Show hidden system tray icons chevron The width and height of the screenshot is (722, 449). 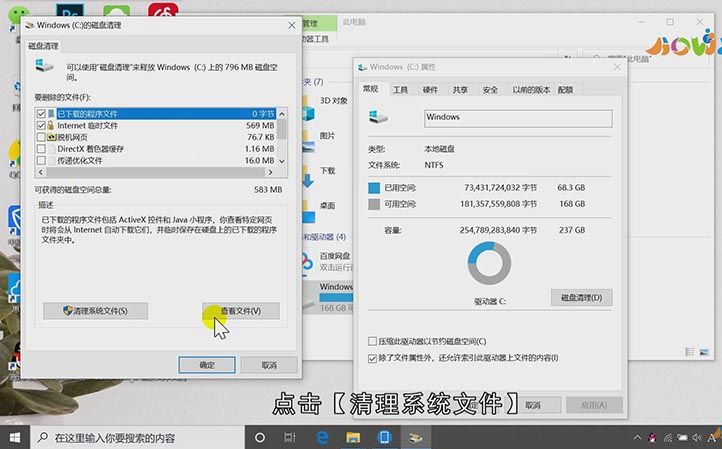click(637, 438)
